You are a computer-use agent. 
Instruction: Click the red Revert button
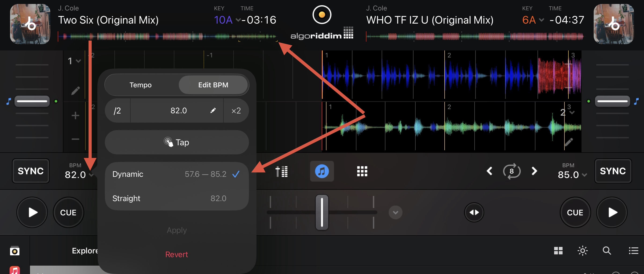[x=176, y=254]
